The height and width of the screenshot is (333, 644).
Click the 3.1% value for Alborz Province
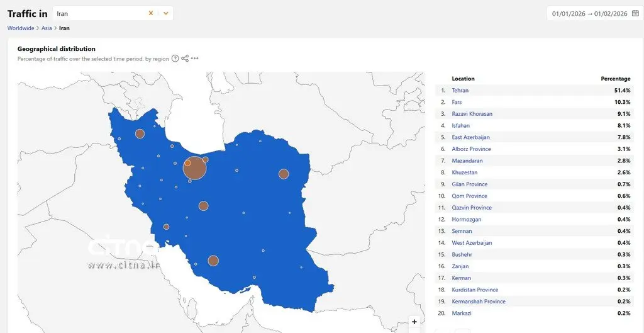(x=623, y=149)
